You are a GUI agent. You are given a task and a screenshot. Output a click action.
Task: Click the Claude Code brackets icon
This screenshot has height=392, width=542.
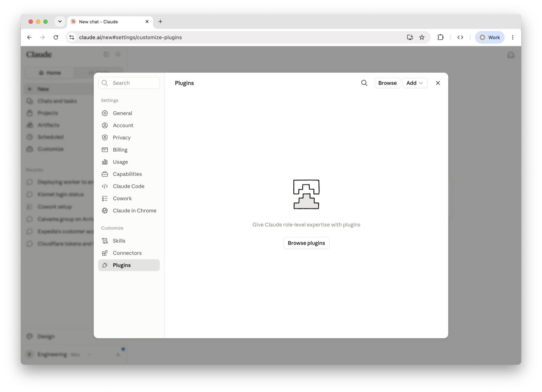[105, 186]
